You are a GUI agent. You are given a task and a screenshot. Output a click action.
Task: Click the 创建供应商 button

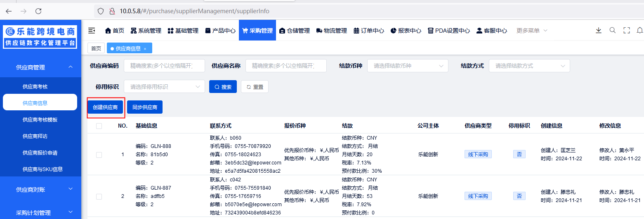(x=105, y=107)
